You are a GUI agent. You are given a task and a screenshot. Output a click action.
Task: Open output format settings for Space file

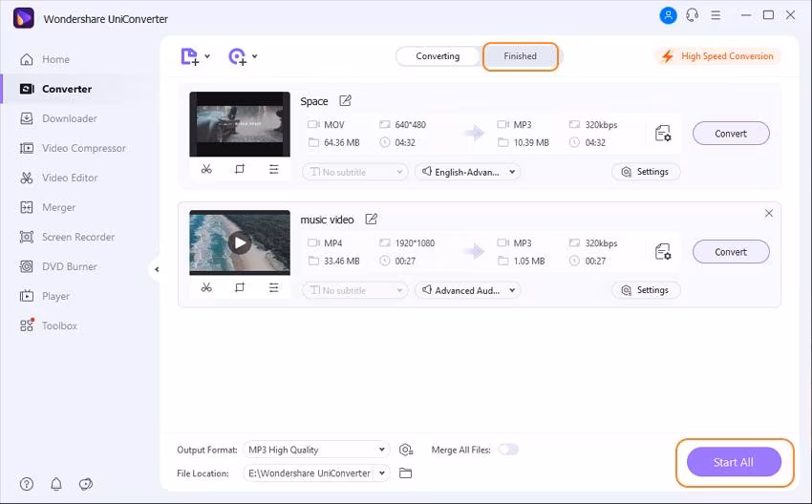(663, 134)
